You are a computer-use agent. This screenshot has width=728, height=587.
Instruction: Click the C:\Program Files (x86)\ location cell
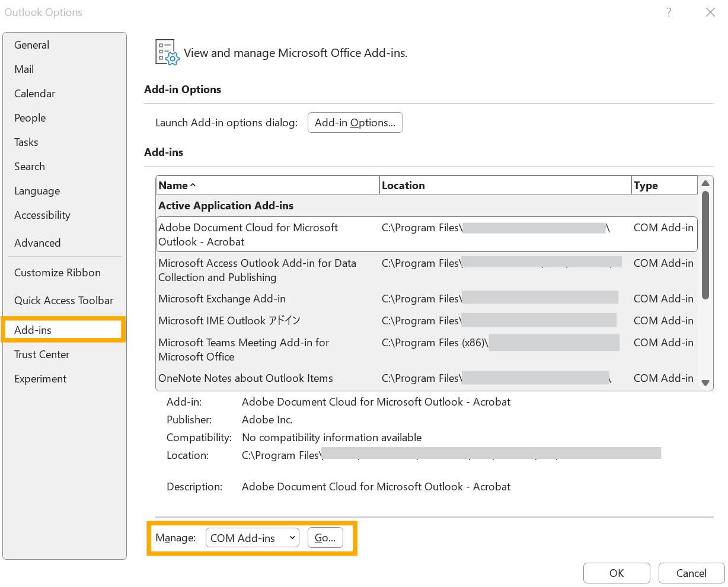[435, 343]
